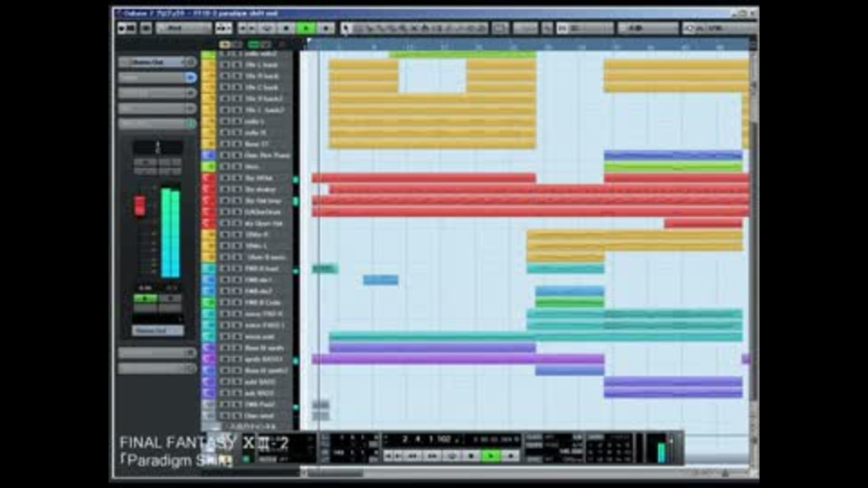The width and height of the screenshot is (868, 488).
Task: Select green clip on the bliss track
Action: click(x=673, y=166)
